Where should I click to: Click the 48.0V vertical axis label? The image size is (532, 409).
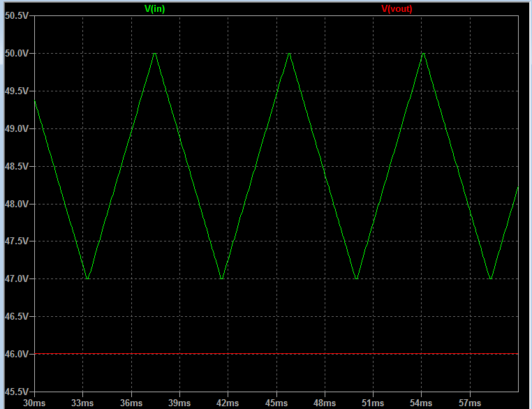click(17, 204)
